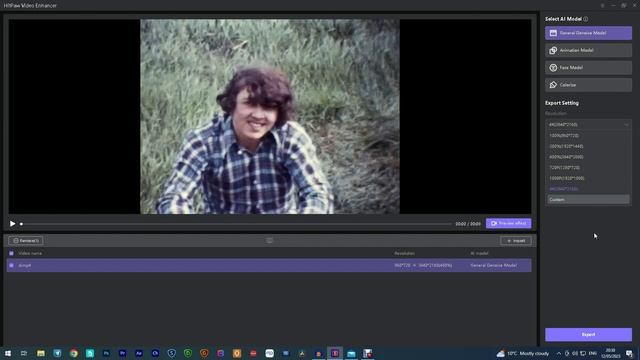The image size is (640, 360).
Task: Click the active HitPaw taskbar icon
Action: point(335,353)
